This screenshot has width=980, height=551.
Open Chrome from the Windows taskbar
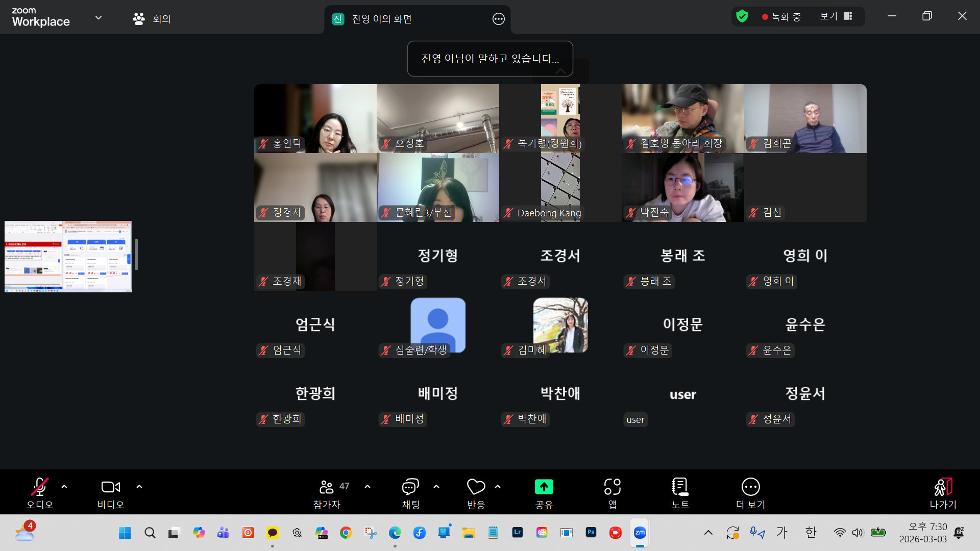click(346, 533)
